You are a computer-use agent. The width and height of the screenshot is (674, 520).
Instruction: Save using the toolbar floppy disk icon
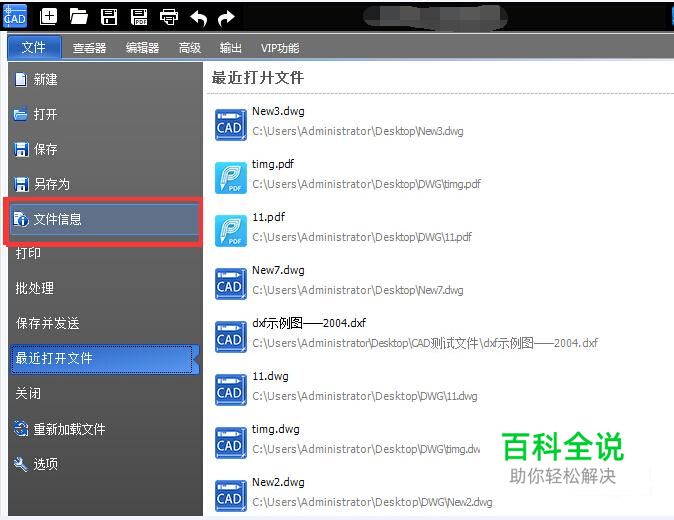point(109,17)
